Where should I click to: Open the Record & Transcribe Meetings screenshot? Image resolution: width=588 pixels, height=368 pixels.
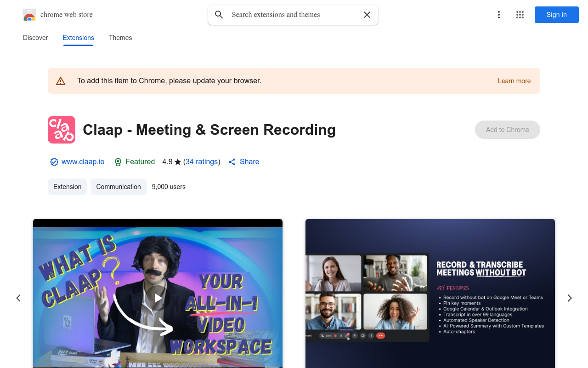click(430, 293)
